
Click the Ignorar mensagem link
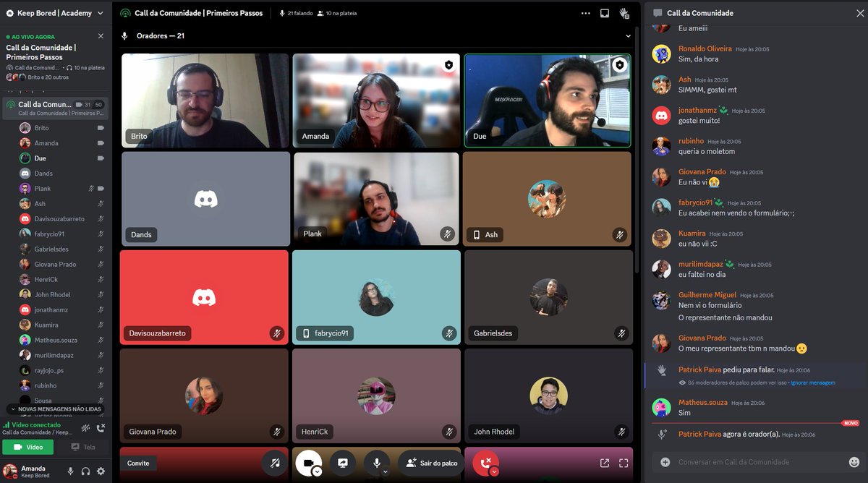(x=813, y=382)
